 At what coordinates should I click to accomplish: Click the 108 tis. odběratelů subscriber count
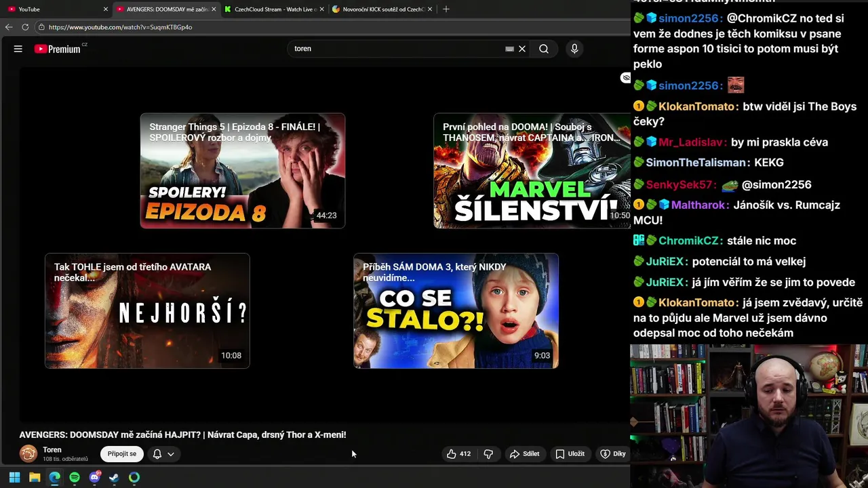pyautogui.click(x=65, y=460)
